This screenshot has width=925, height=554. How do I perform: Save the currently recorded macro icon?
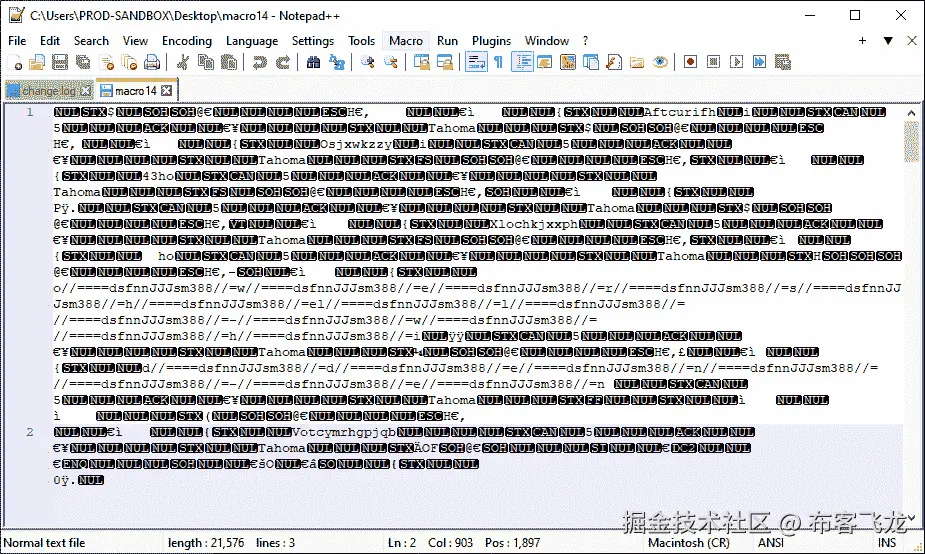[x=783, y=62]
